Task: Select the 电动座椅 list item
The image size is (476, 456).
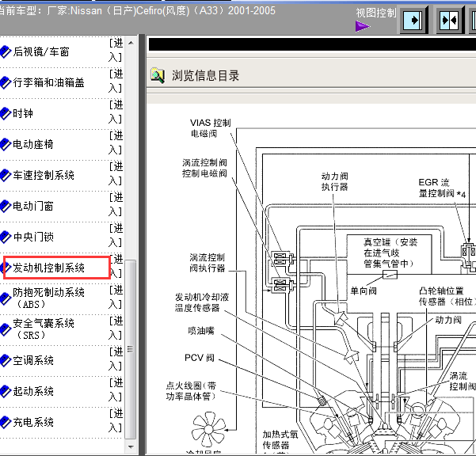Action: point(33,144)
